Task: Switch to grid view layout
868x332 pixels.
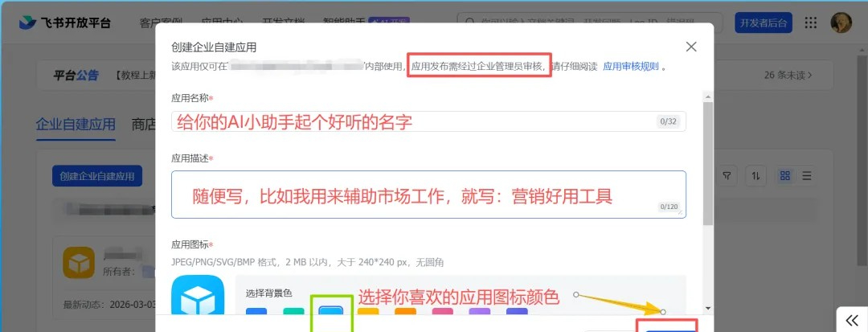Action: pos(784,176)
